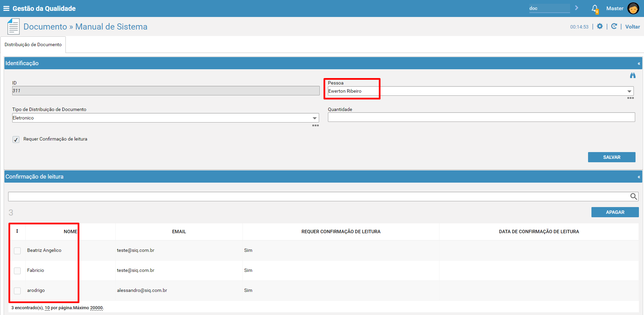Open the ellipsis under Pessoa field
This screenshot has width=644, height=315.
pos(630,98)
